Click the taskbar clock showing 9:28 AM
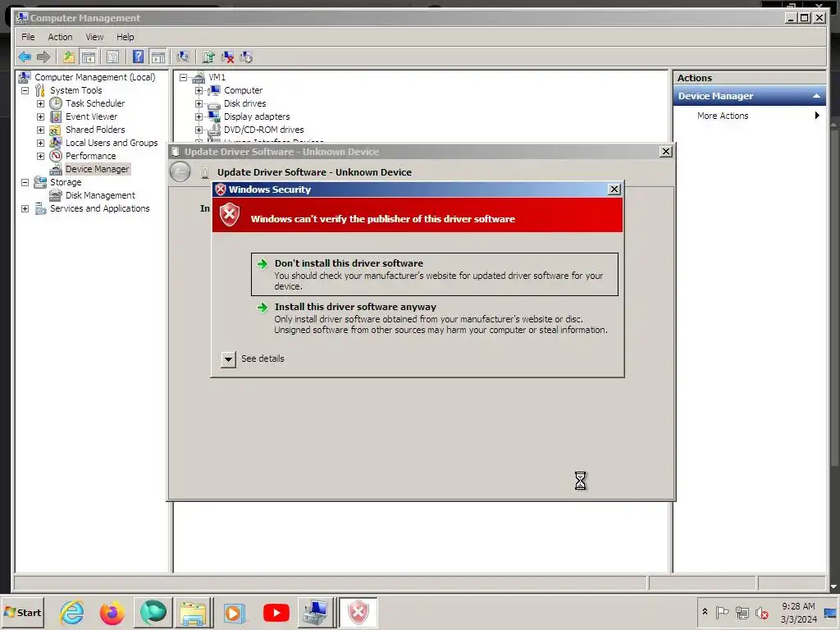Image resolution: width=840 pixels, height=630 pixels. 798,612
